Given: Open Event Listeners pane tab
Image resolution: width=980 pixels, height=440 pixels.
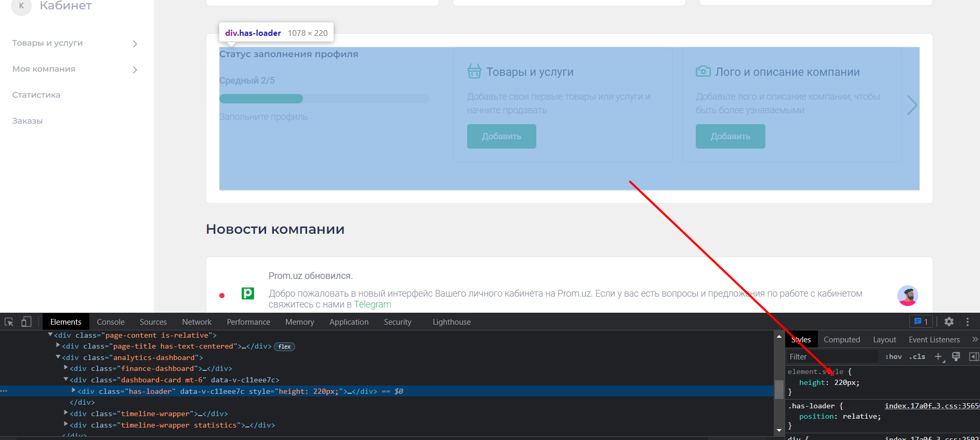Looking at the screenshot, I should pyautogui.click(x=934, y=340).
